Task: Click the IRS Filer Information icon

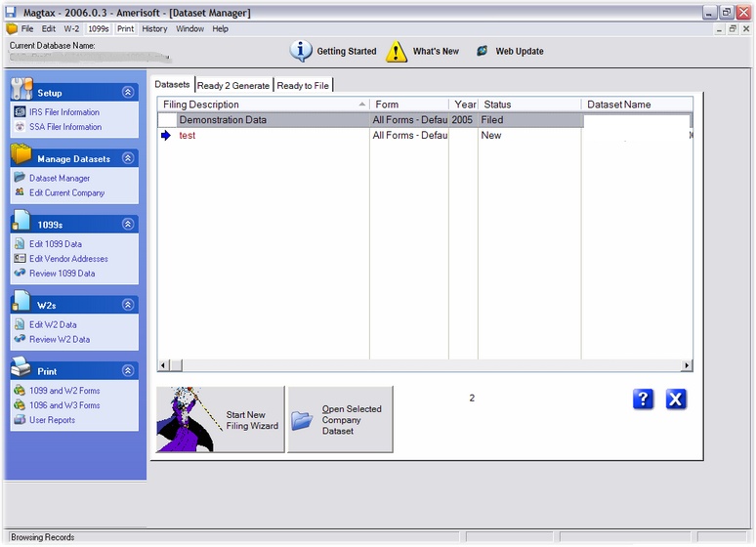Action: pyautogui.click(x=21, y=112)
